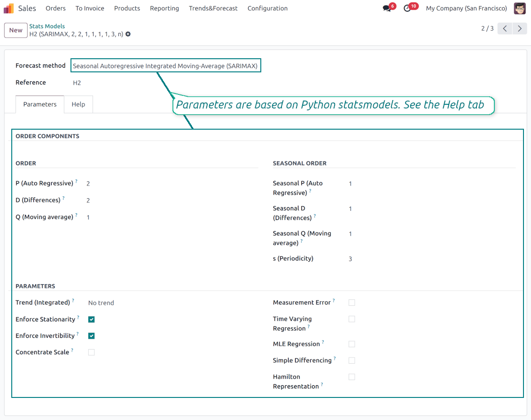Edit D (Differences) value 2
This screenshot has width=531, height=420.
pos(88,201)
